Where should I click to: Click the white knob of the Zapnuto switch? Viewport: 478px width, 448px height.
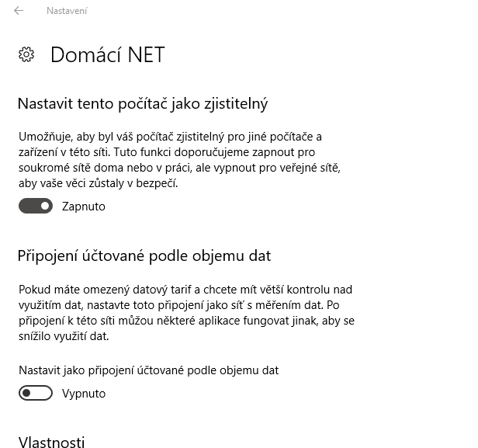pos(45,206)
